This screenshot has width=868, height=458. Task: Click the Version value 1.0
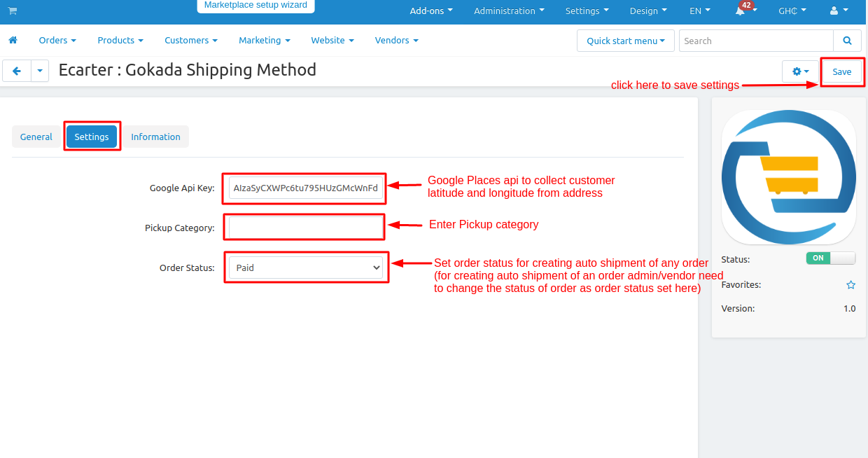pyautogui.click(x=849, y=308)
